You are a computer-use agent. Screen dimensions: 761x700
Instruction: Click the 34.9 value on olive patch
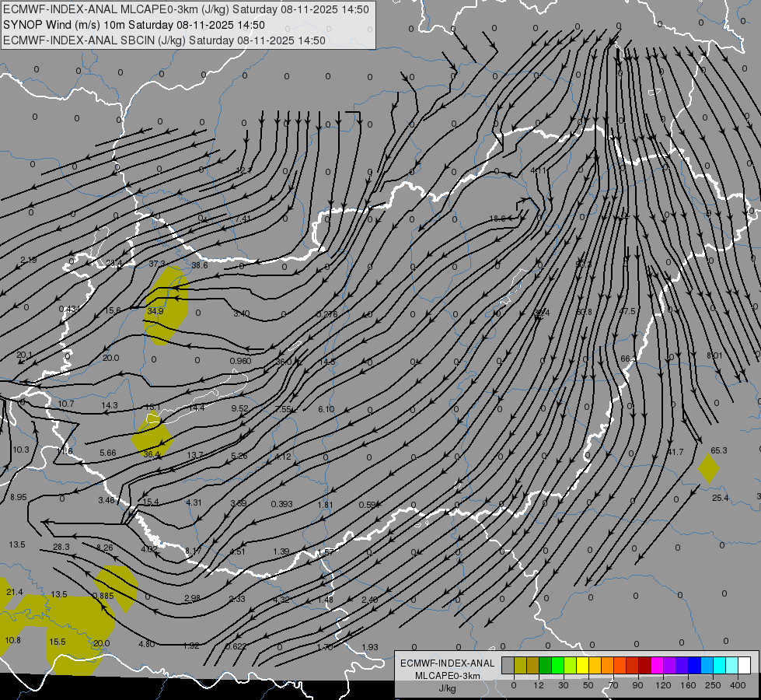pos(155,311)
